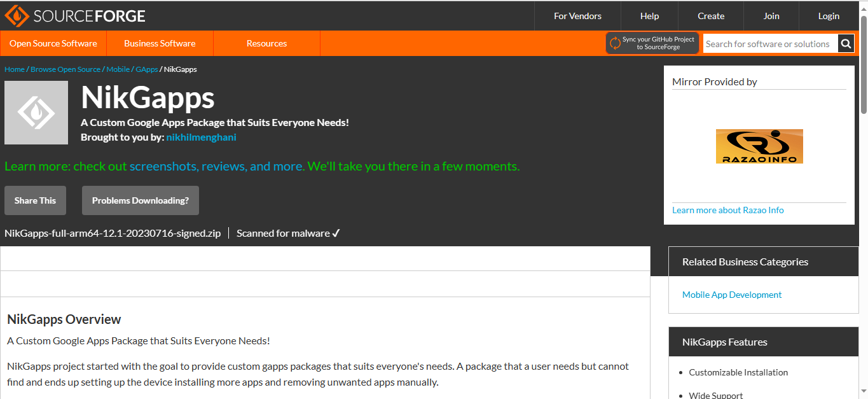Click the SourceForge logo
868x399 pixels.
75,16
